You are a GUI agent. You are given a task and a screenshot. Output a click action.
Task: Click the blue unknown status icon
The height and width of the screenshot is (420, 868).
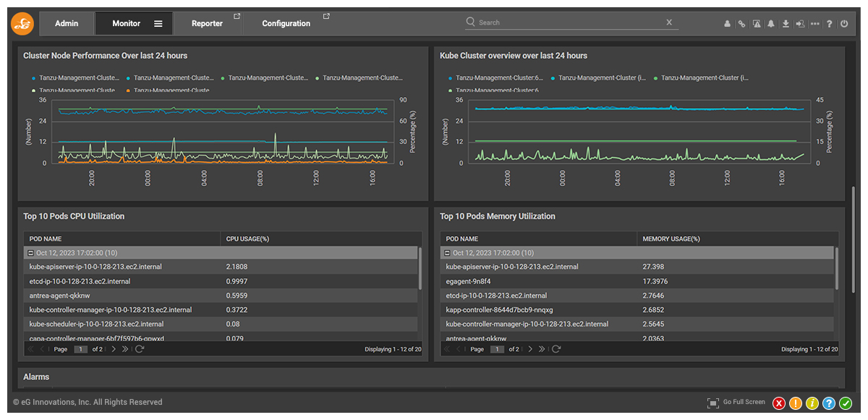[x=829, y=403]
